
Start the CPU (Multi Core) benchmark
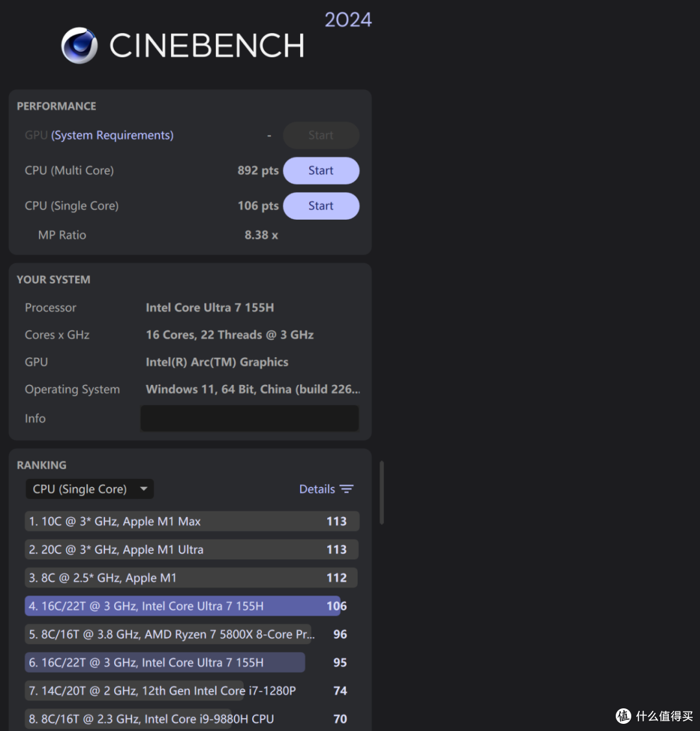coord(321,171)
